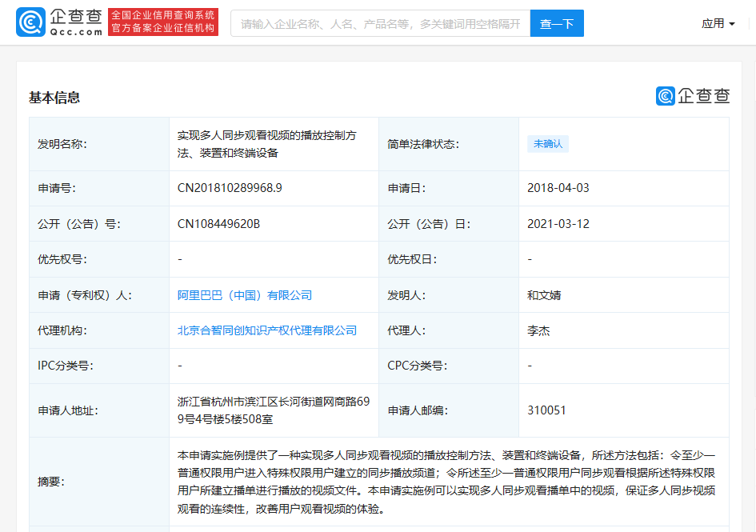Click the 企查查 logo beside 基本信息
The height and width of the screenshot is (532, 756).
(x=693, y=96)
